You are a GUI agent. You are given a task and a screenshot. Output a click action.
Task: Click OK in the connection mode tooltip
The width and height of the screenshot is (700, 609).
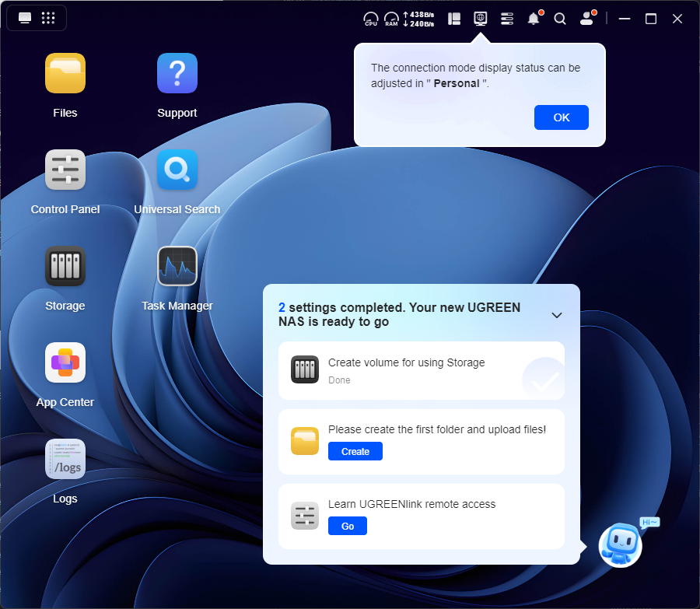(x=562, y=117)
